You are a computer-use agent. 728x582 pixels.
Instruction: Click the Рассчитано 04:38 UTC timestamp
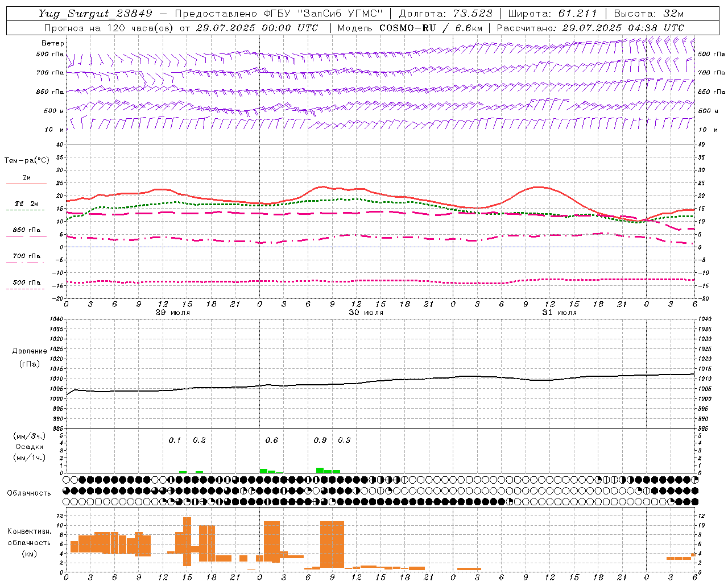click(x=590, y=28)
